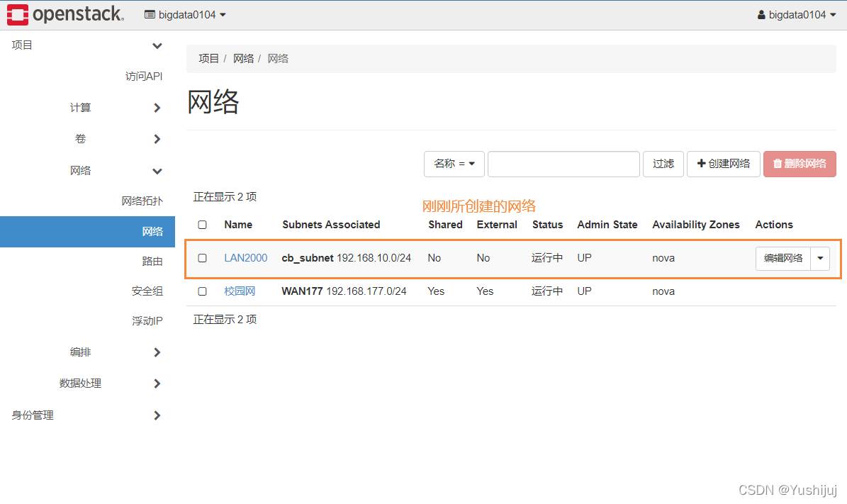Check the LAN2000 row checkbox
The image size is (847, 504).
[x=202, y=258]
